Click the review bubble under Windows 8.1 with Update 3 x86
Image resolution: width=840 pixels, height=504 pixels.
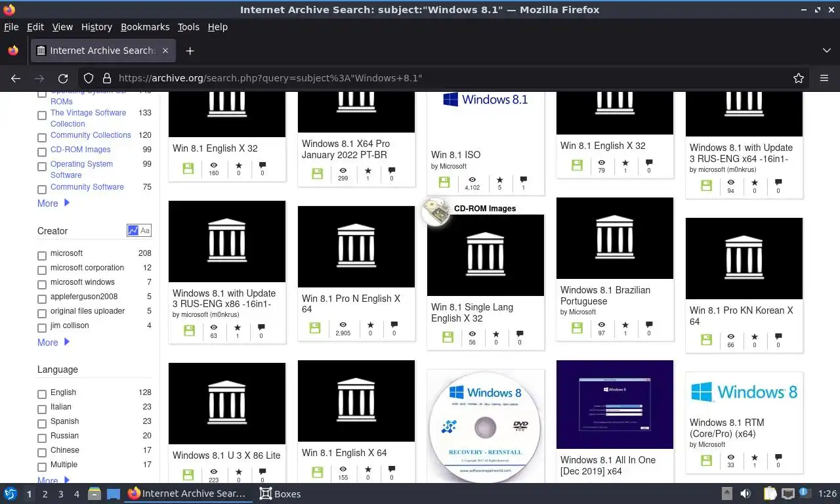tap(261, 327)
